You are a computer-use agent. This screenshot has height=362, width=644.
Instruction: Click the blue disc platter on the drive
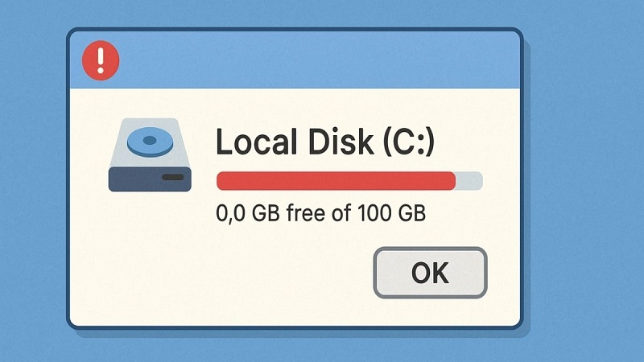[148, 142]
